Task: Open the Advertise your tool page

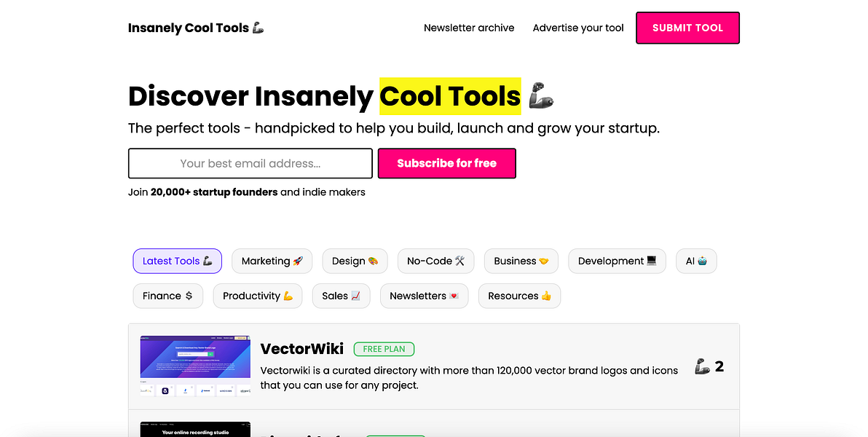Action: (578, 28)
